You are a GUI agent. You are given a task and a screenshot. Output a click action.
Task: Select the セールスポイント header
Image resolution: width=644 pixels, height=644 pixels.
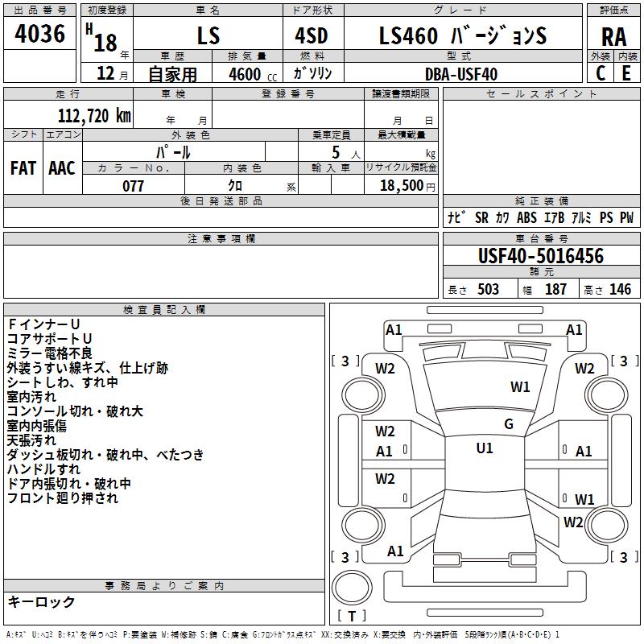(541, 93)
